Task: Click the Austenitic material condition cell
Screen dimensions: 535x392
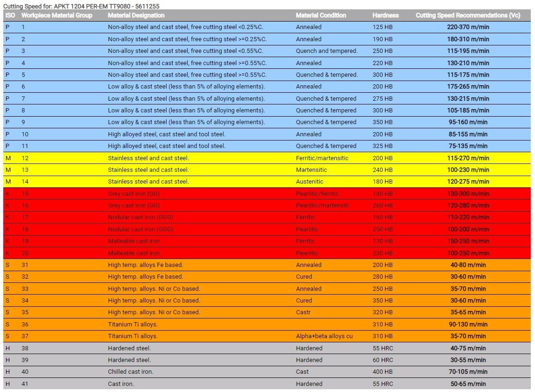Action: 311,182
